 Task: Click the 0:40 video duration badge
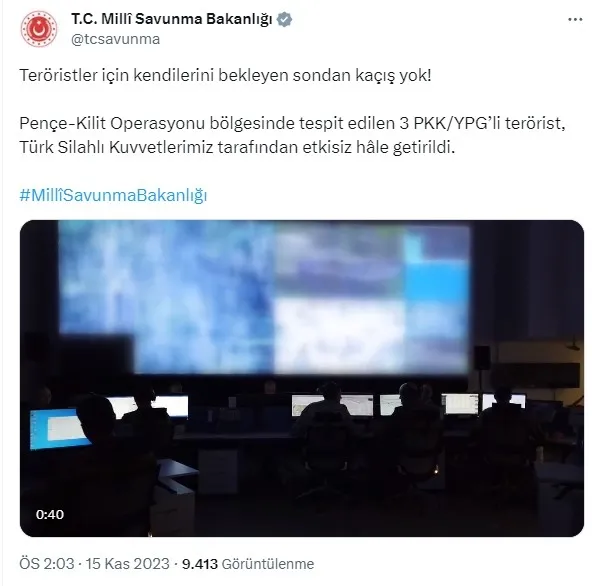[50, 514]
